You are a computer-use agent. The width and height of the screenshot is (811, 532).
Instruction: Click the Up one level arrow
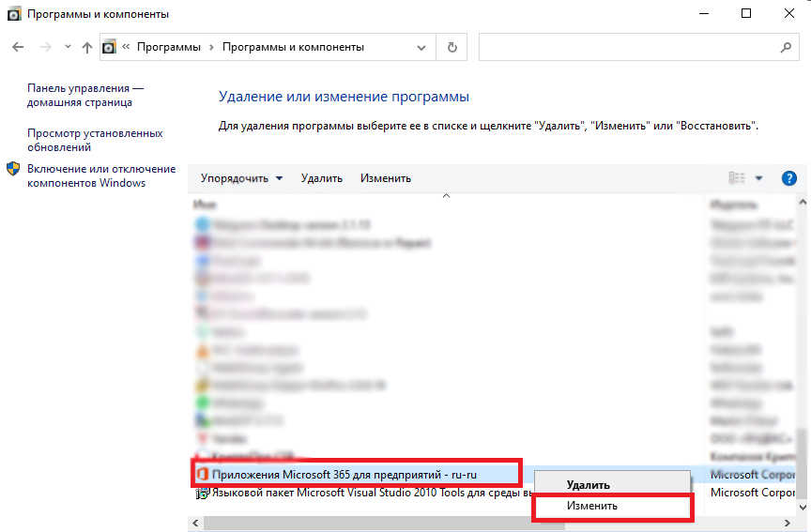(87, 47)
